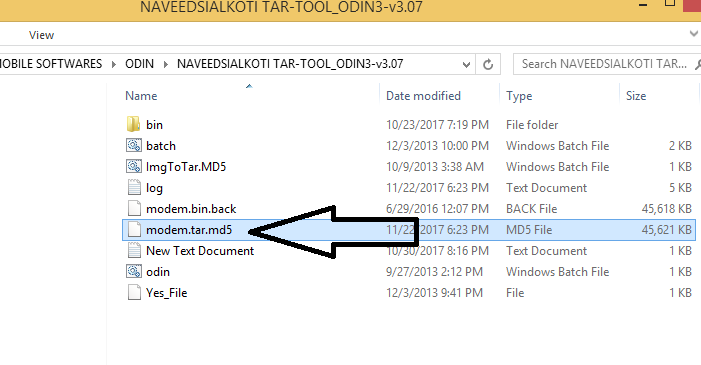Screen dimensions: 701x365
Task: Refresh the current folder view
Action: tap(488, 64)
